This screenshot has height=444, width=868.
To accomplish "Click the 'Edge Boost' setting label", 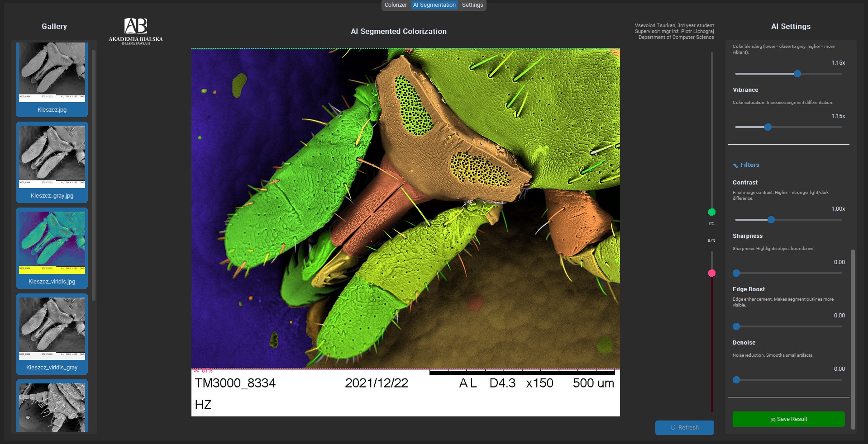I will point(749,289).
